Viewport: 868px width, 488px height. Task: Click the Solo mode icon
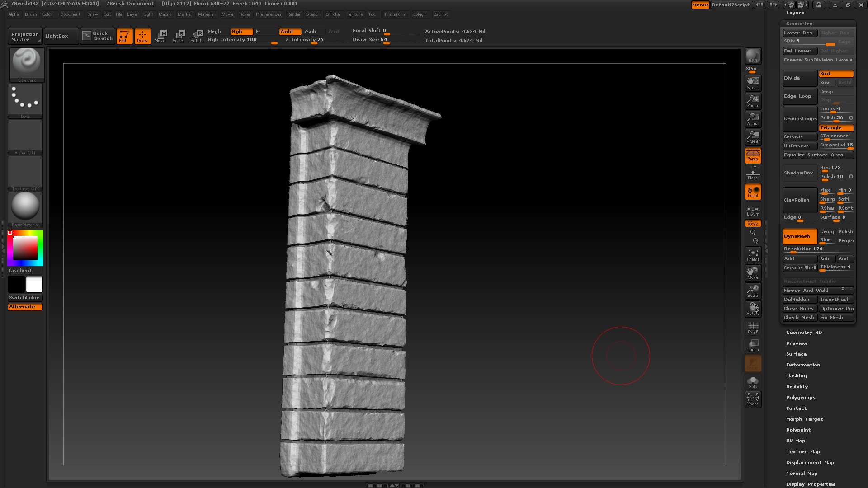[x=753, y=382]
